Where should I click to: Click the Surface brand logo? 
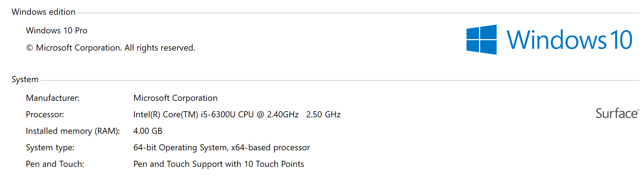tap(617, 113)
